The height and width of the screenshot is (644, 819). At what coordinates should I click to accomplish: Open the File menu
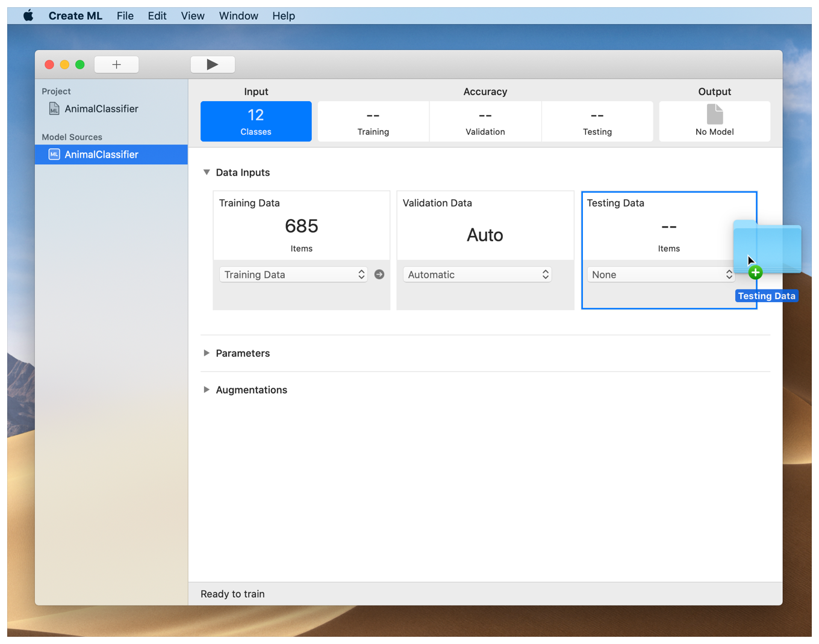point(125,16)
